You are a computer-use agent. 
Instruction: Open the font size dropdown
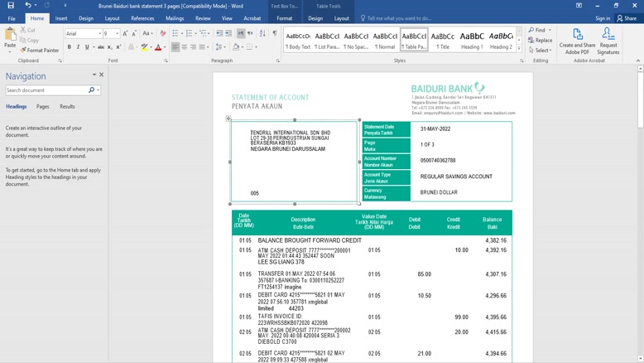116,34
